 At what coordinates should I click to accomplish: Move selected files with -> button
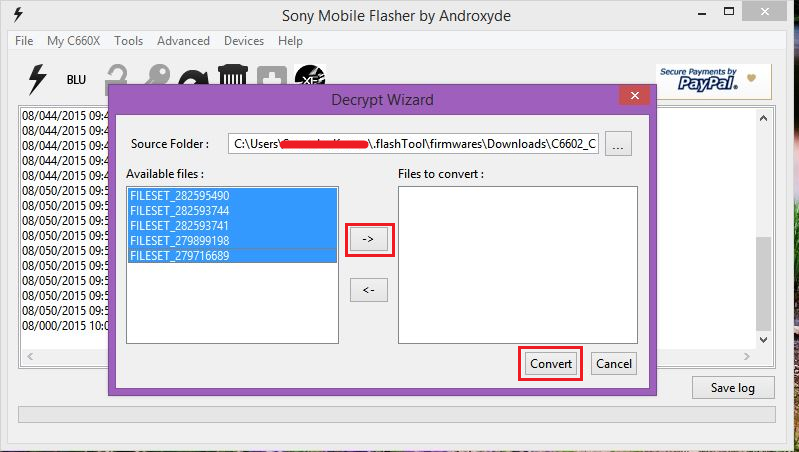368,238
